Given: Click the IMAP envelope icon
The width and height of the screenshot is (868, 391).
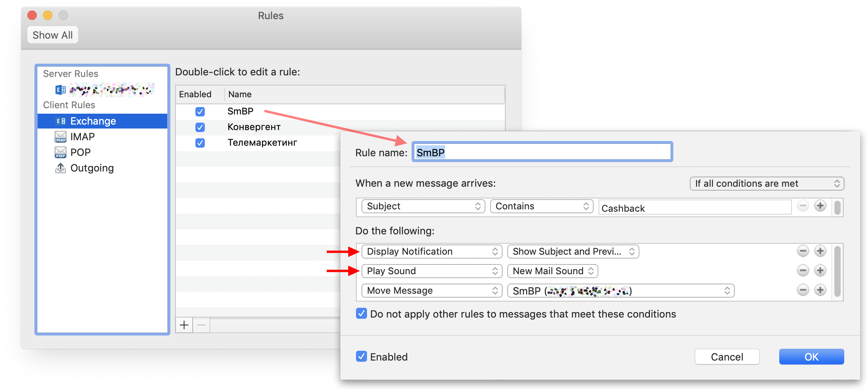Looking at the screenshot, I should 61,137.
